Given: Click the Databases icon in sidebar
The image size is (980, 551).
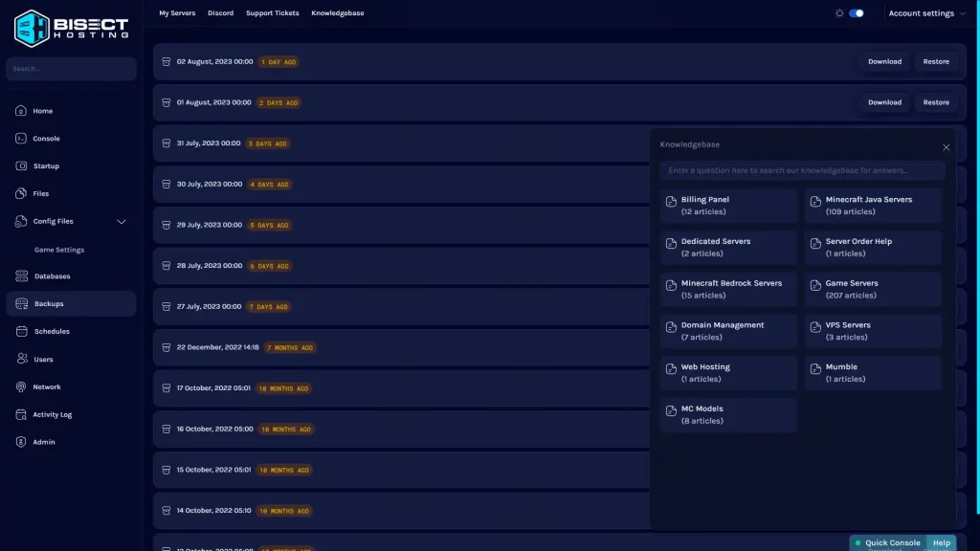Looking at the screenshot, I should 21,276.
